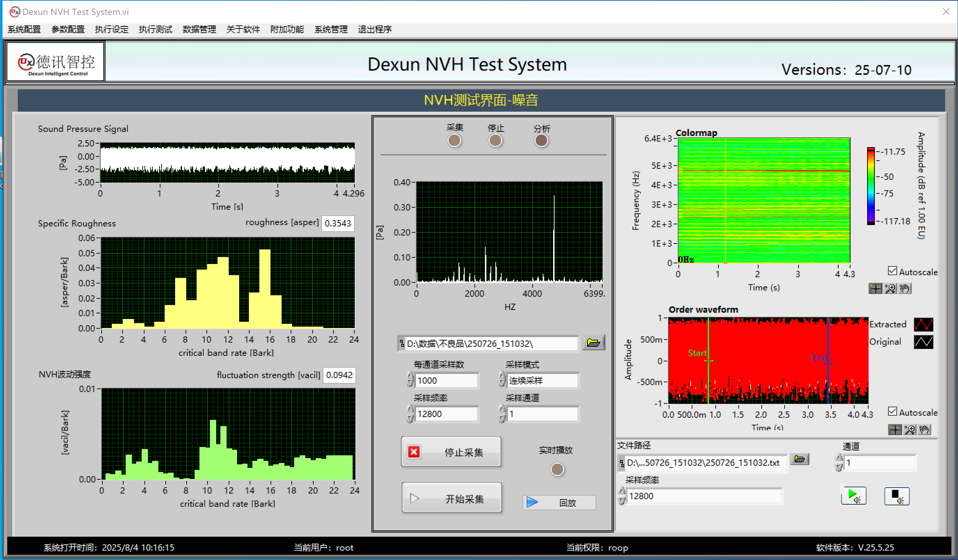Screen dimensions: 958x560
Task: Toggle Order waveform Autoscale checkbox
Action: click(x=892, y=411)
